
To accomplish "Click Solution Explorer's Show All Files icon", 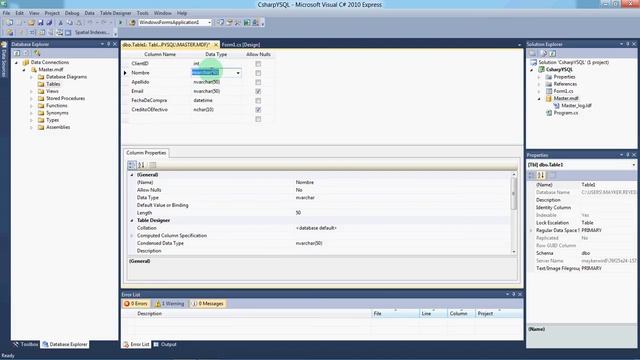I will 543,53.
